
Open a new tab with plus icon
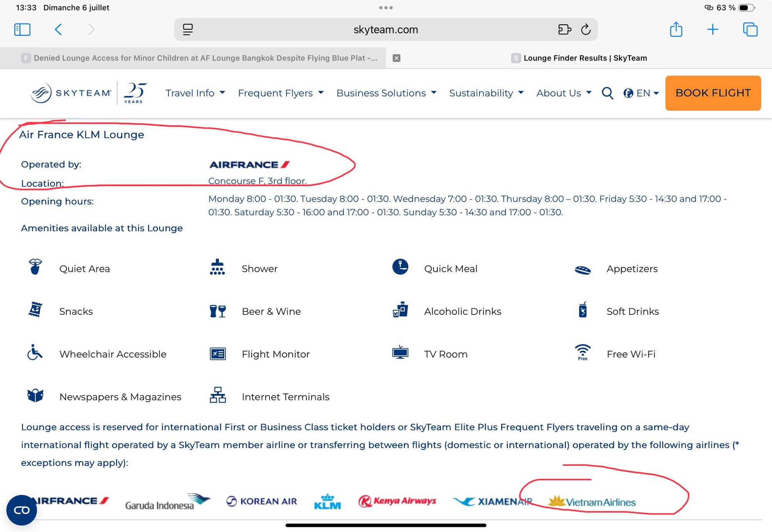713,30
